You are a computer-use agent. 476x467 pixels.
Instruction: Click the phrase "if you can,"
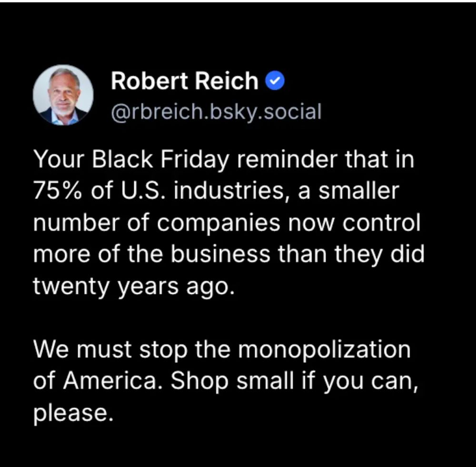[360, 381]
